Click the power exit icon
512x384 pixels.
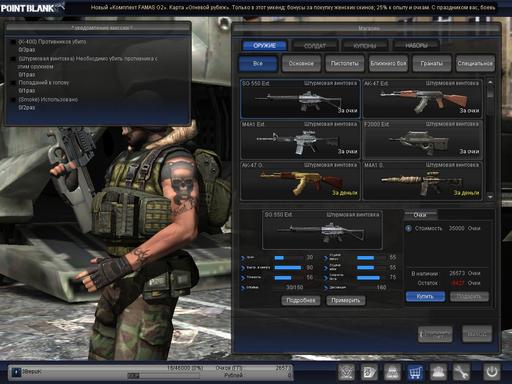point(492,372)
